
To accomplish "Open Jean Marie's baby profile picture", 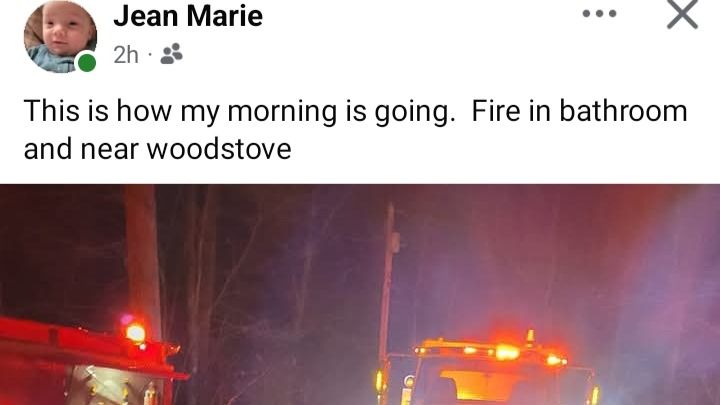I will tap(60, 36).
